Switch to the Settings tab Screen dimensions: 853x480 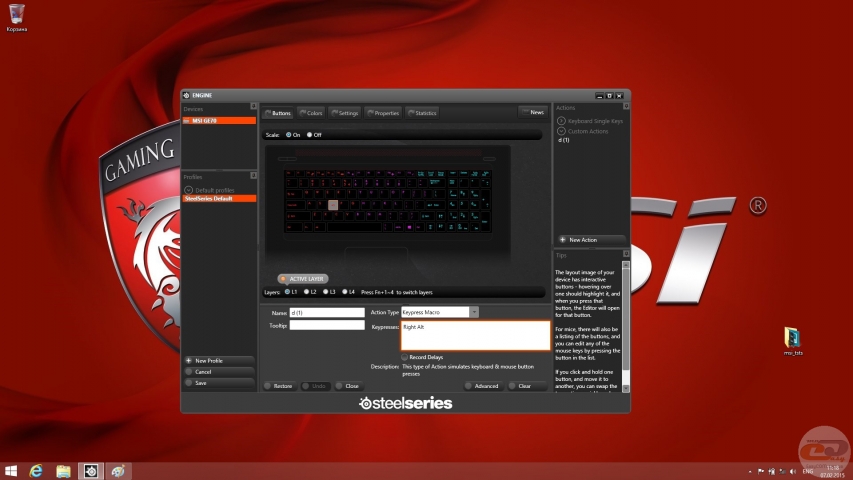coord(344,113)
